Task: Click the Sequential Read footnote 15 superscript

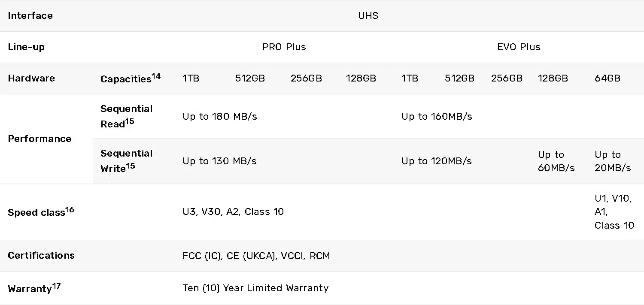Action: [130, 122]
